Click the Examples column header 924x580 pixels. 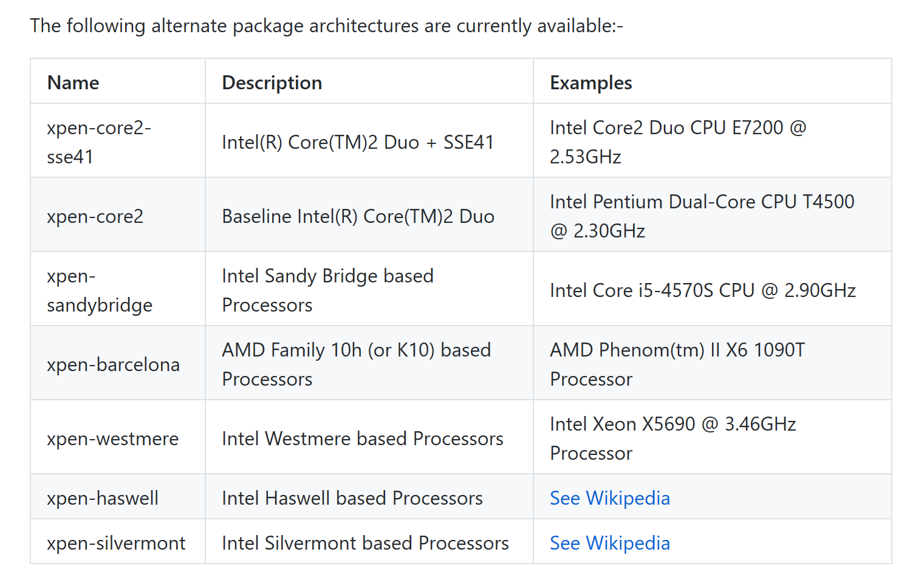pos(590,83)
